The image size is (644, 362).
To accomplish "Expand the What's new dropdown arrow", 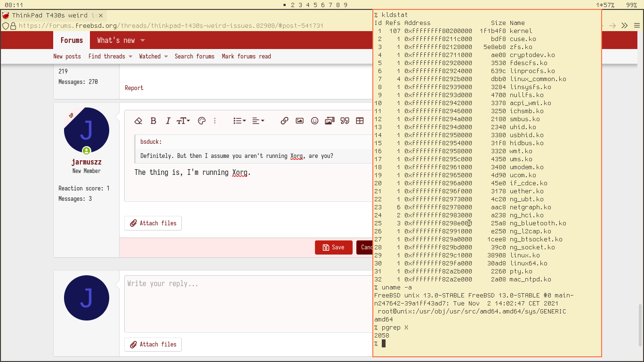I will click(x=143, y=41).
